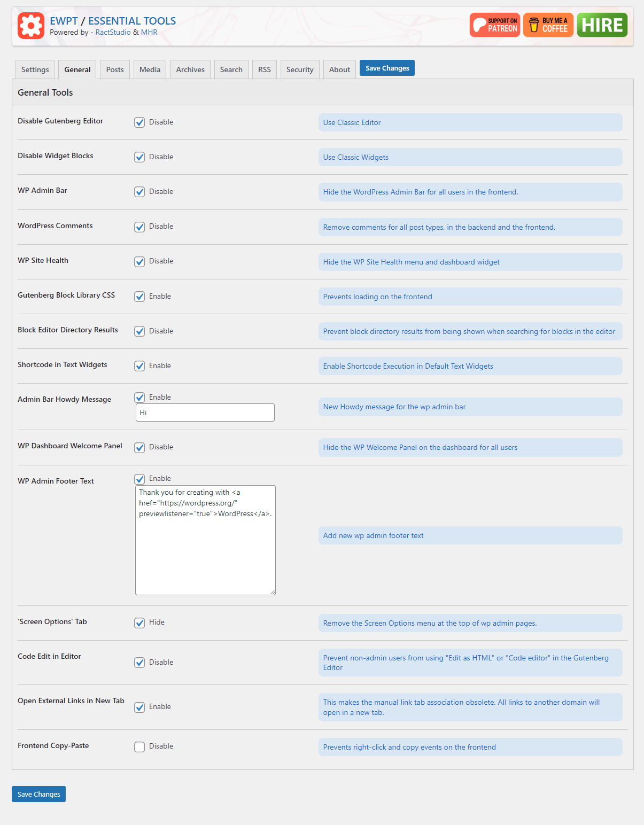Toggle the WP Admin Bar Disable checkbox
The width and height of the screenshot is (644, 825).
click(x=139, y=192)
